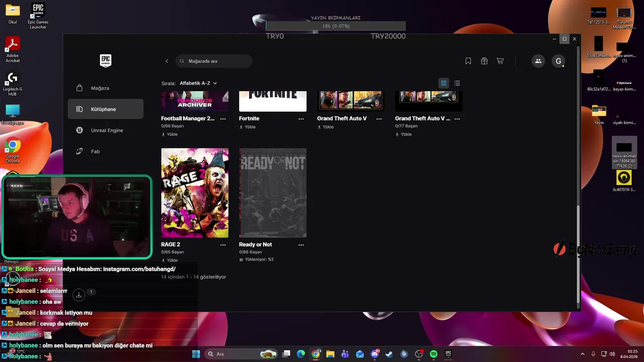Click Yükle under Fortnite
Screen dimensions: 644x362
[248, 127]
